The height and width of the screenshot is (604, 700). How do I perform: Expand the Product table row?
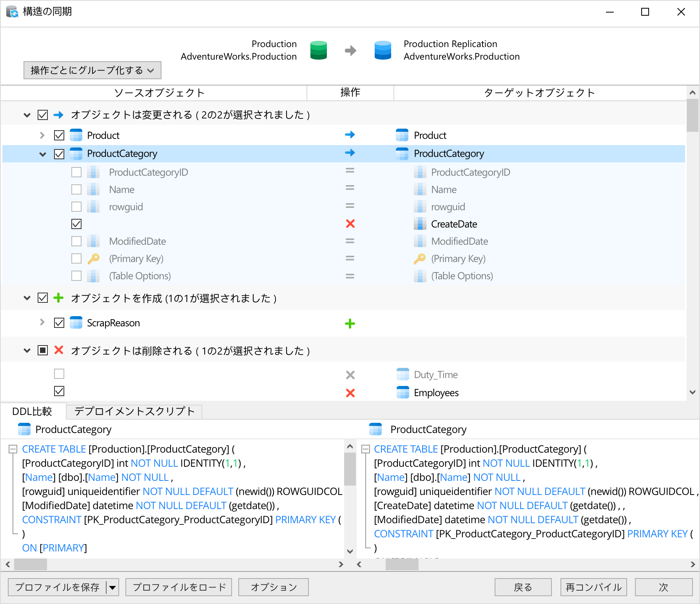pos(42,135)
